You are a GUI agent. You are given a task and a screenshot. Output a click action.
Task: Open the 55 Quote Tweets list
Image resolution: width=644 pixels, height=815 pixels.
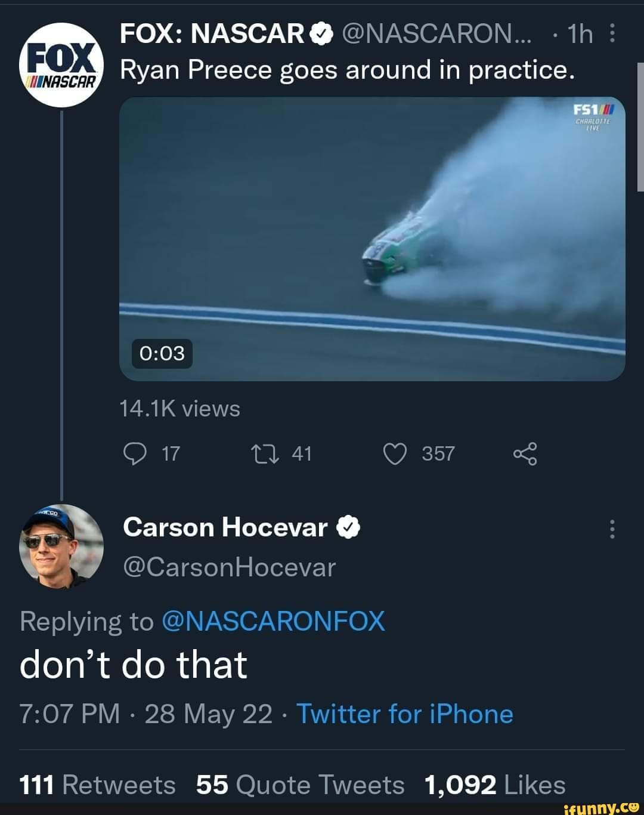pyautogui.click(x=298, y=785)
